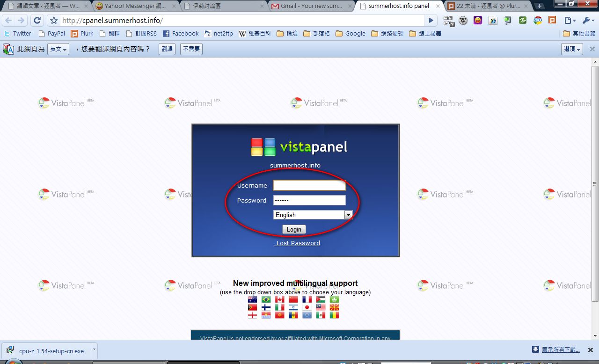Click the Mexico flag

[321, 315]
